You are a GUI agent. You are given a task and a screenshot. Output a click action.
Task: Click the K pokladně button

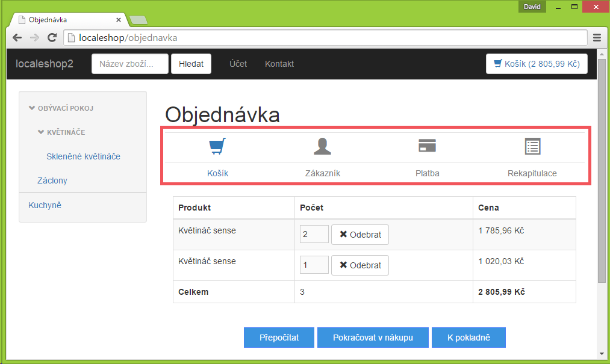[468, 337]
